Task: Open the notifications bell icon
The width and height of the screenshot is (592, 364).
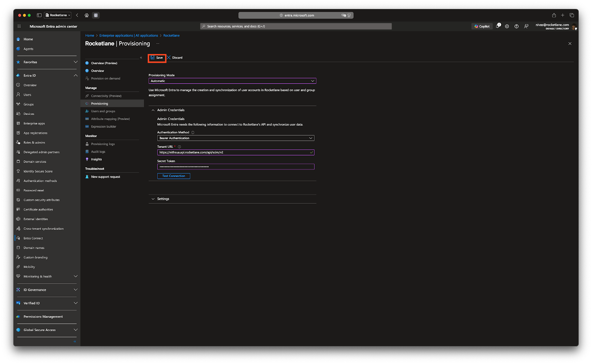Action: pyautogui.click(x=498, y=26)
